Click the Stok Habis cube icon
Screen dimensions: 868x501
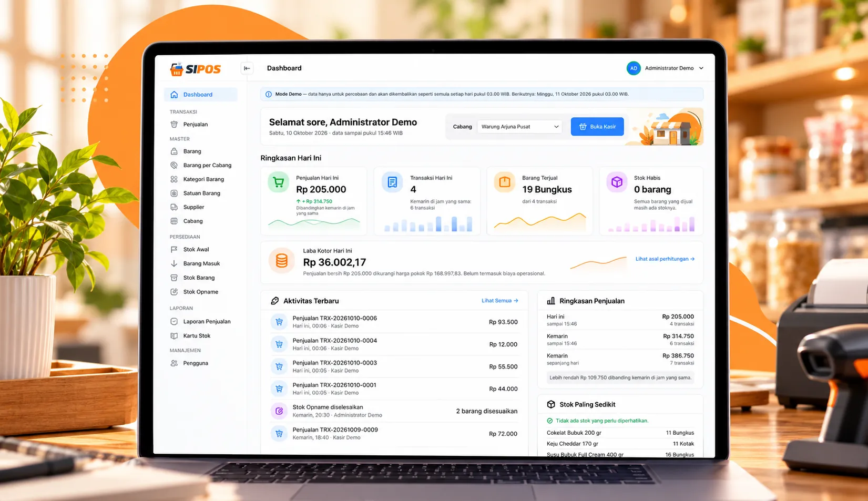click(x=617, y=182)
